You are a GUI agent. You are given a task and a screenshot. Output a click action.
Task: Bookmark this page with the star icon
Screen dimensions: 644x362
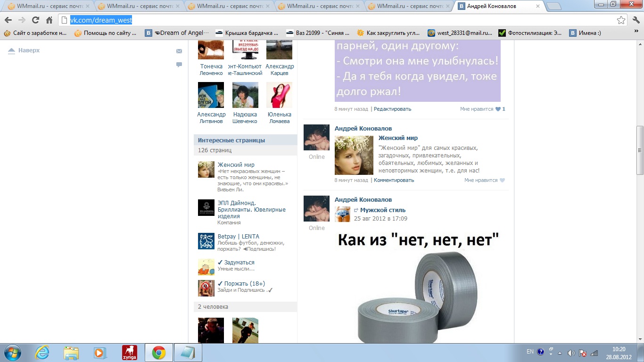click(621, 20)
